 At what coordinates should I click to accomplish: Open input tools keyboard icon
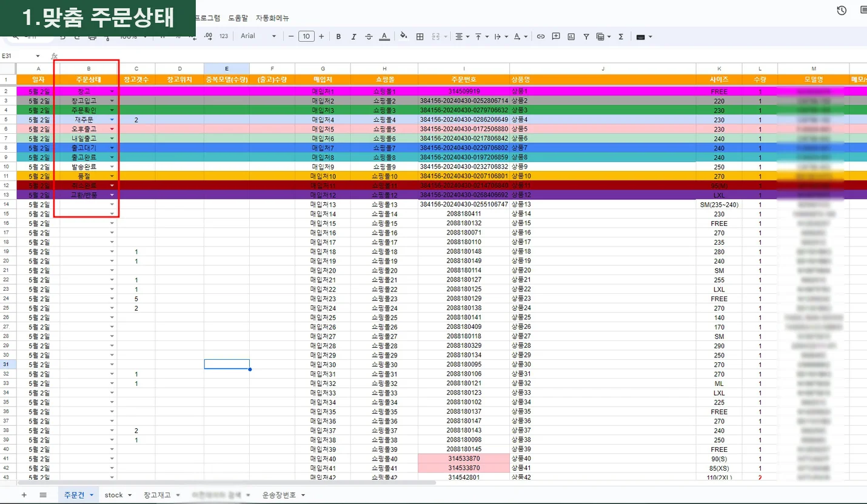pyautogui.click(x=643, y=36)
